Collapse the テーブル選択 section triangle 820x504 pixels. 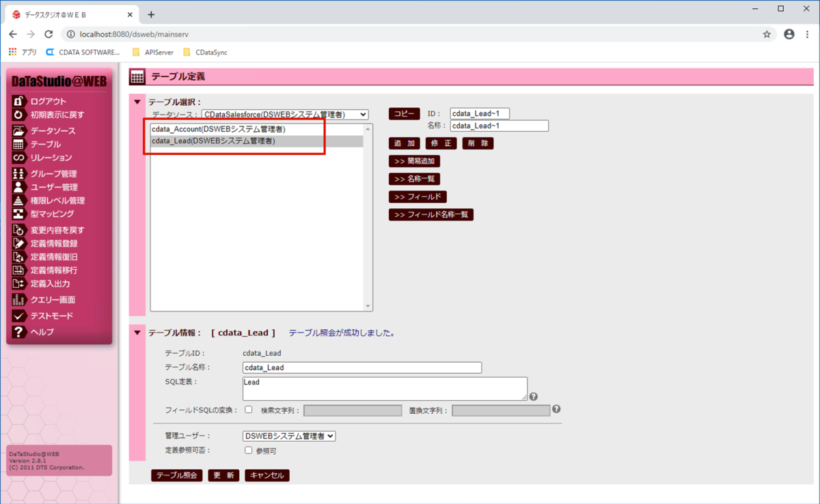[137, 102]
